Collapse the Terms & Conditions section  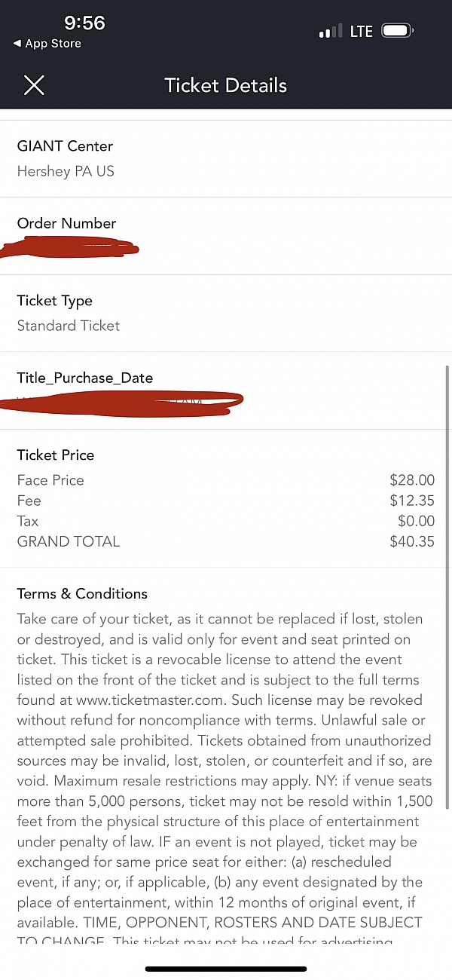81,593
